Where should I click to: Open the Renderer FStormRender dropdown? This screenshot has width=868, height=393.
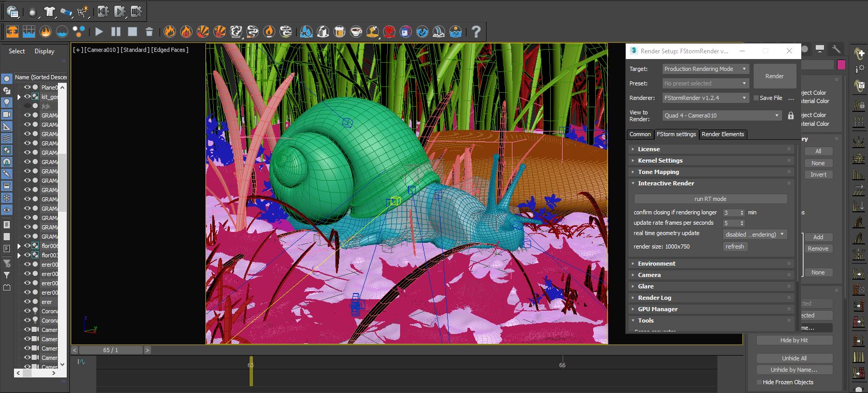point(705,98)
